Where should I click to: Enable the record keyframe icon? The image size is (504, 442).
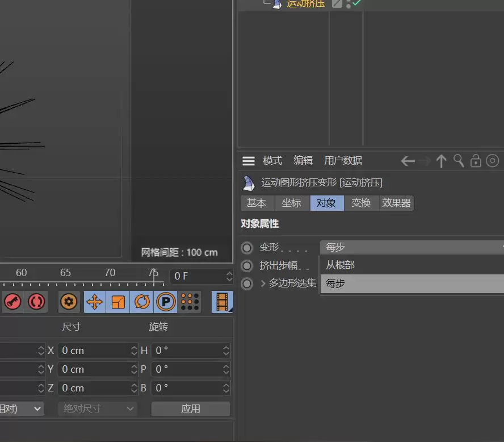coord(12,302)
